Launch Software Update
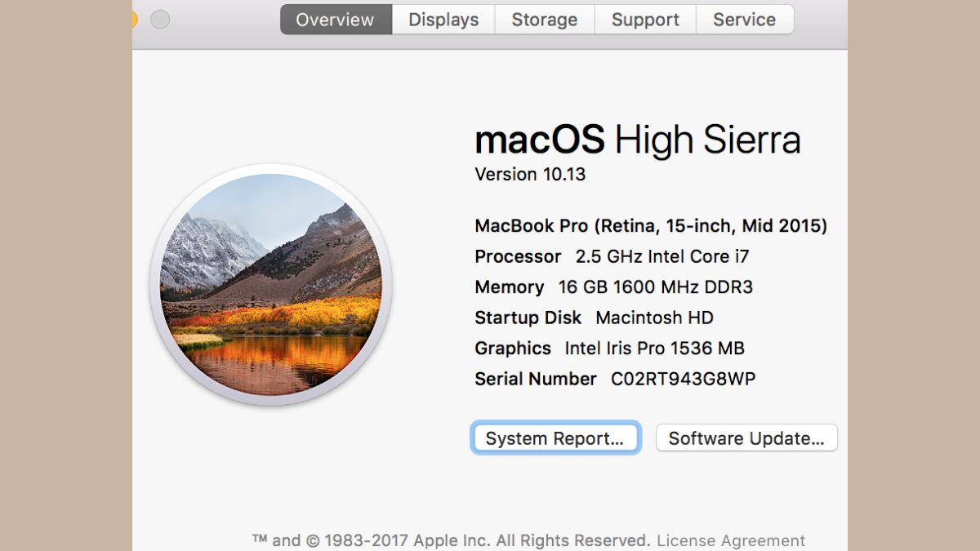Image resolution: width=980 pixels, height=551 pixels. pos(746,438)
